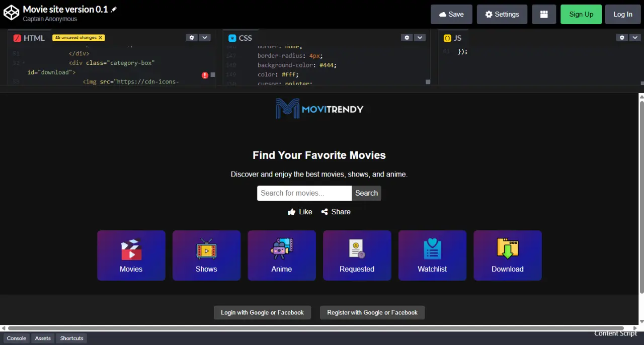Open the Watchlist category heart icon

pyautogui.click(x=432, y=249)
